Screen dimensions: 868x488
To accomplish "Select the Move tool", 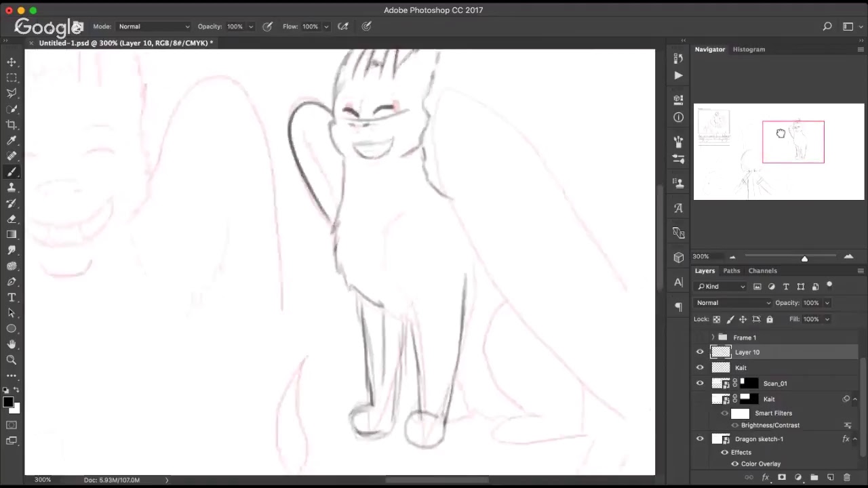I will point(12,62).
